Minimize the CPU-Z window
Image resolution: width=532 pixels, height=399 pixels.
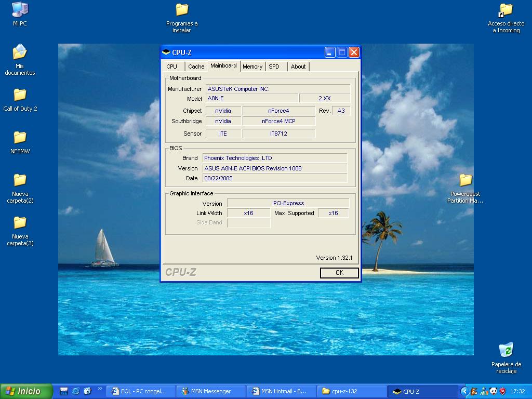coord(330,52)
